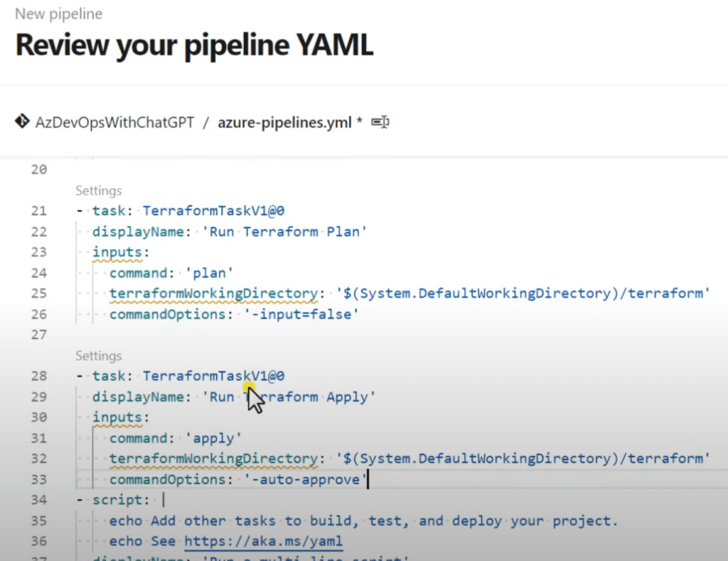Image resolution: width=728 pixels, height=561 pixels.
Task: Click terraformWorkingDirectory key on line 25
Action: coord(213,294)
